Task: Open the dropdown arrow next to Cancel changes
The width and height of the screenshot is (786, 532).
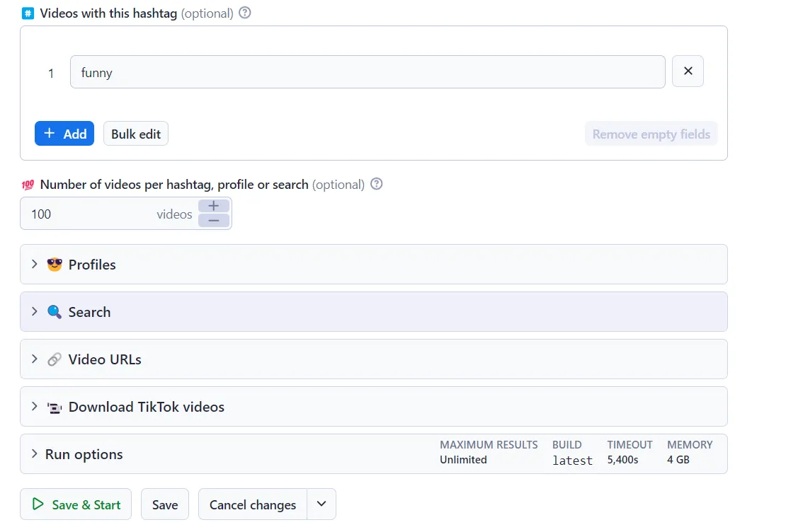Action: pos(321,504)
